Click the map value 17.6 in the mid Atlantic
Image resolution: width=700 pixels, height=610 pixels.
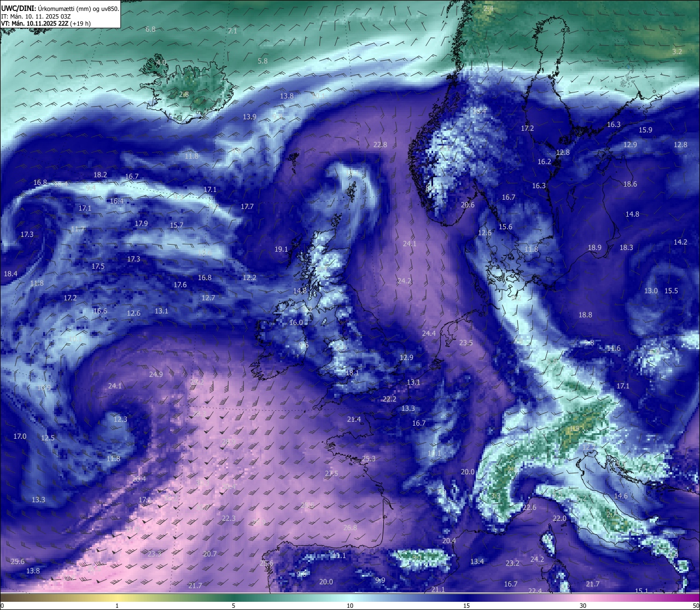point(180,285)
